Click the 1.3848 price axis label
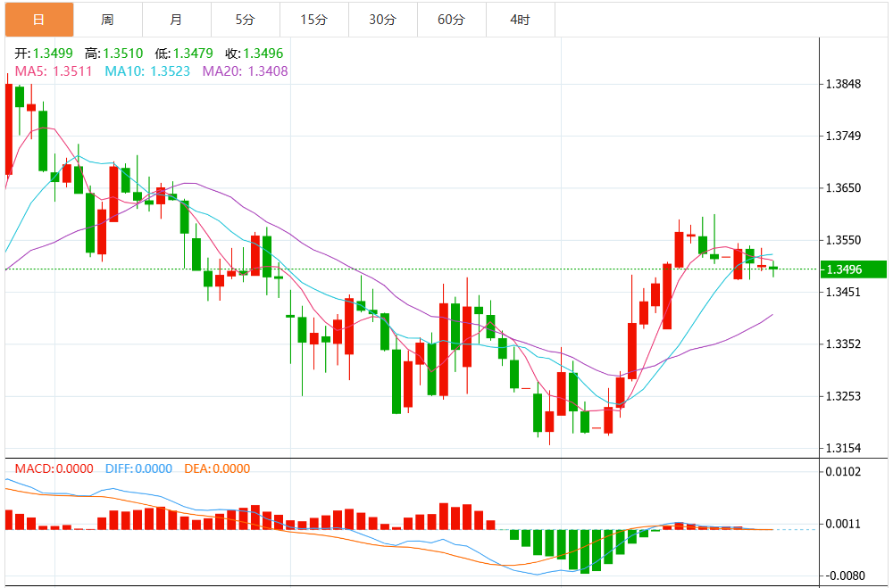This screenshot has height=588, width=893. pyautogui.click(x=844, y=84)
